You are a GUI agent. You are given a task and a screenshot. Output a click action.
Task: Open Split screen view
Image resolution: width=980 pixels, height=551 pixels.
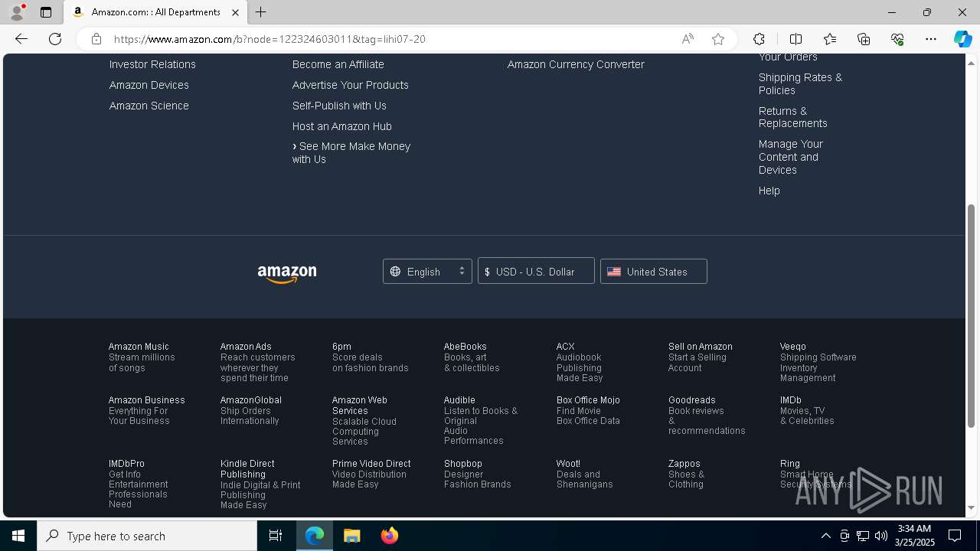pyautogui.click(x=795, y=39)
